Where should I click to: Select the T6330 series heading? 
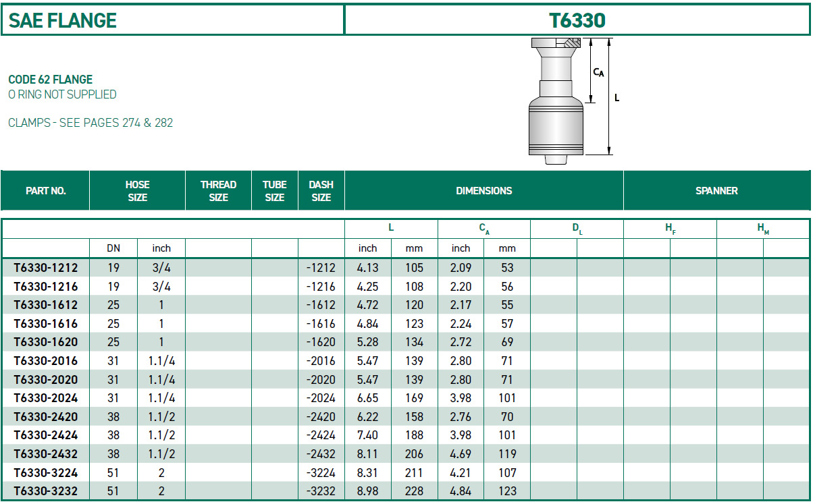pyautogui.click(x=577, y=20)
